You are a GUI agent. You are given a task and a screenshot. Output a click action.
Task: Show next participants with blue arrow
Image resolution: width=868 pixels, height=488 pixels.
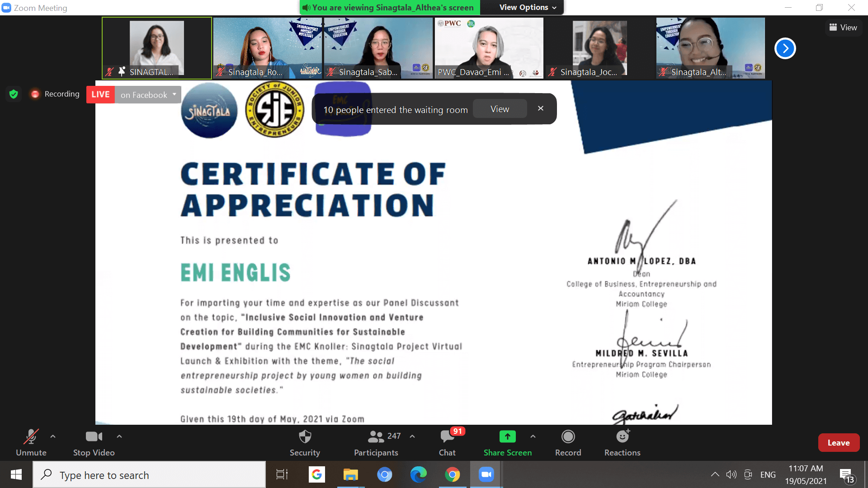pyautogui.click(x=785, y=48)
